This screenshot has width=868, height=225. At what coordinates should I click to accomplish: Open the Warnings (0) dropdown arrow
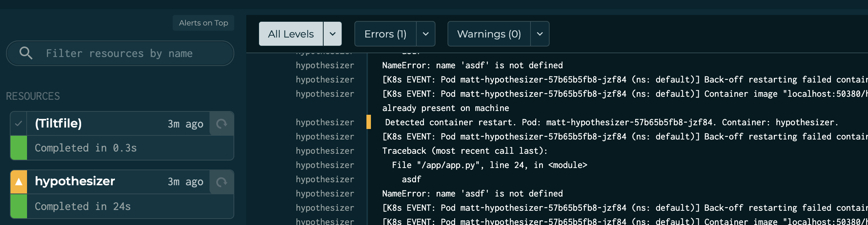(x=540, y=34)
